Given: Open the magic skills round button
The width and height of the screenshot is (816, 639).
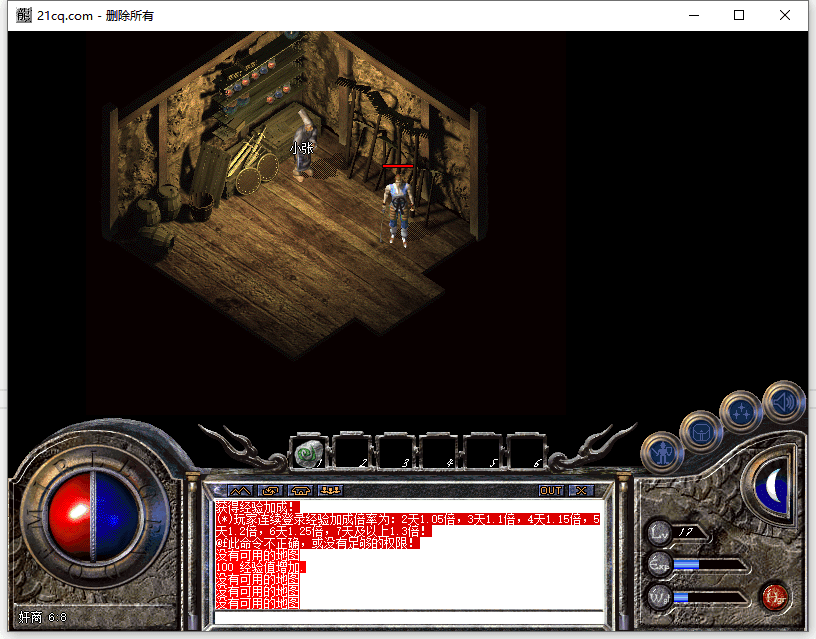Looking at the screenshot, I should 741,412.
